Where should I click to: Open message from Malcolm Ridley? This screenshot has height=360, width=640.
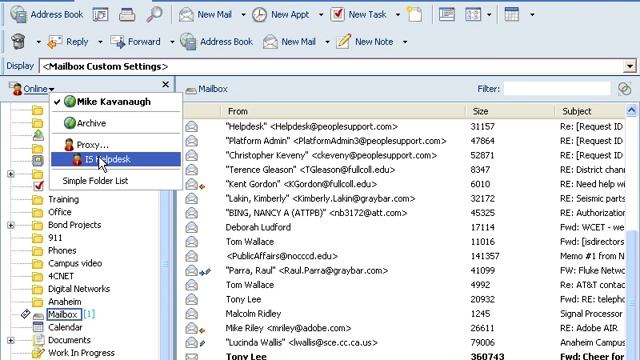(x=253, y=314)
